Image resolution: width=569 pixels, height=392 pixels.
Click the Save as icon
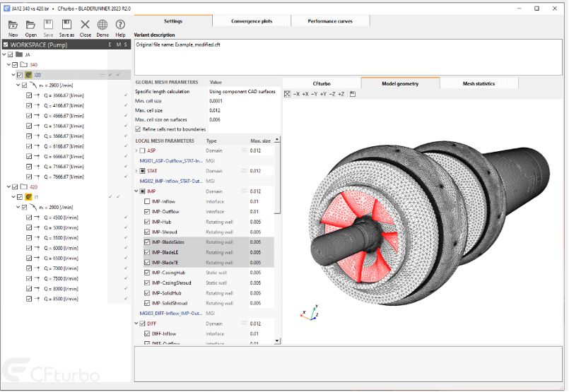click(66, 25)
